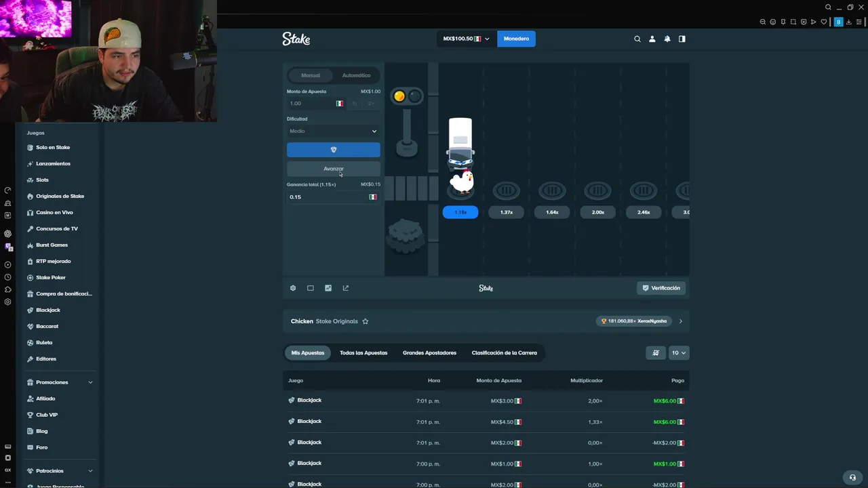Click the browser zoom-out magnifier icon
The image size is (868, 488).
(763, 22)
